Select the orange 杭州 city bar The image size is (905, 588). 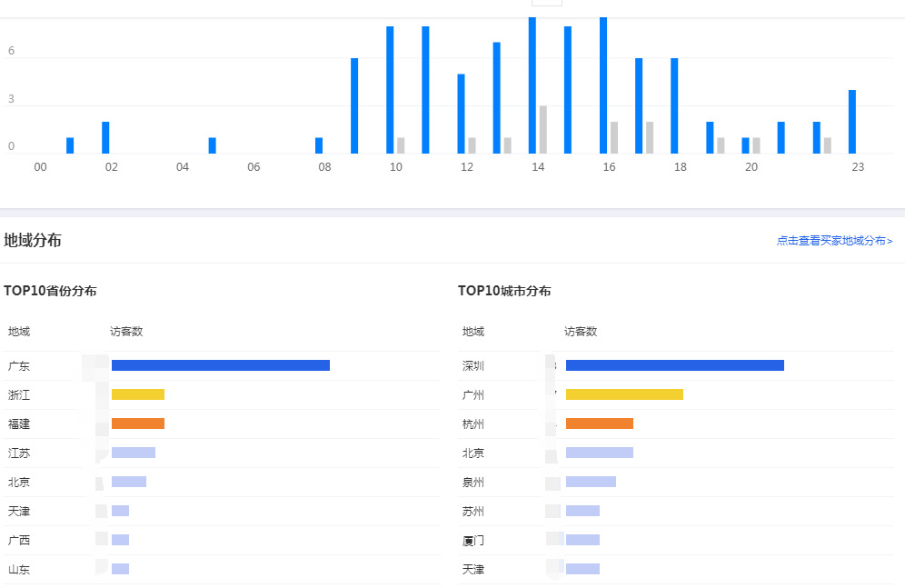(599, 424)
